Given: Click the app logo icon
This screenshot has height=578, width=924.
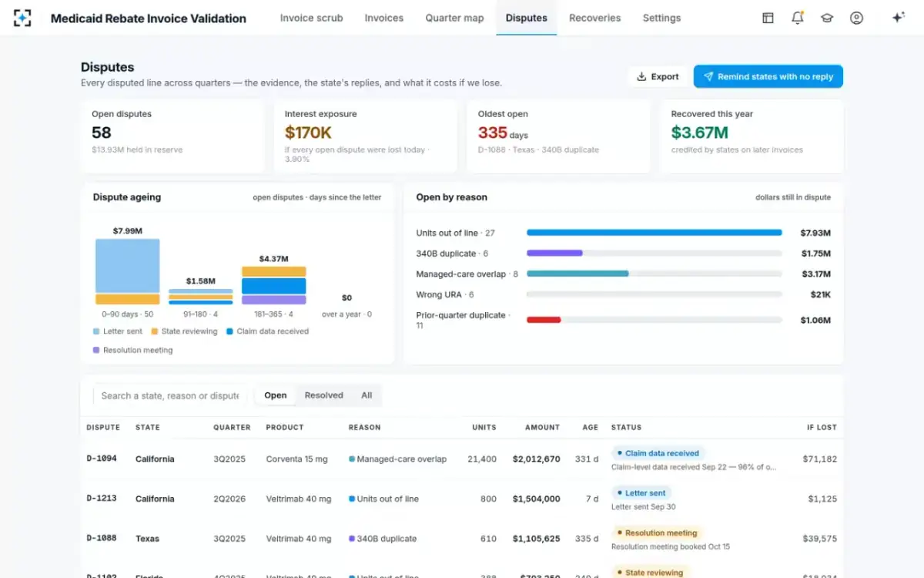Looking at the screenshot, I should tap(23, 18).
